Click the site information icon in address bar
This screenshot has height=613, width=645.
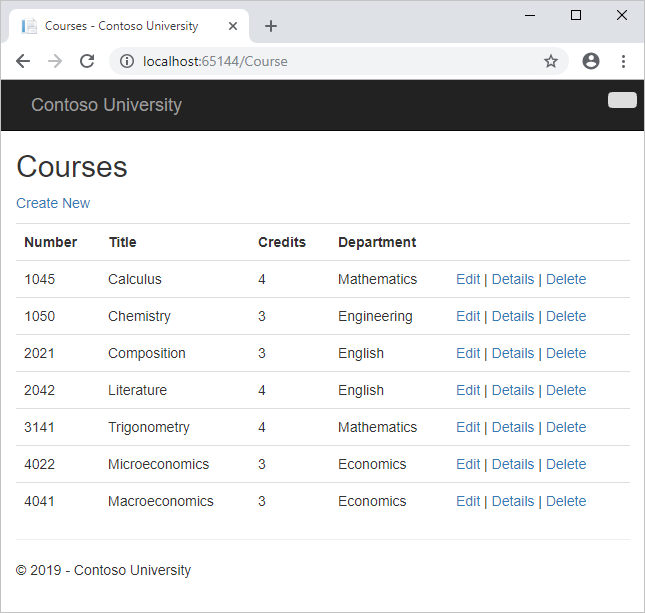pyautogui.click(x=127, y=61)
